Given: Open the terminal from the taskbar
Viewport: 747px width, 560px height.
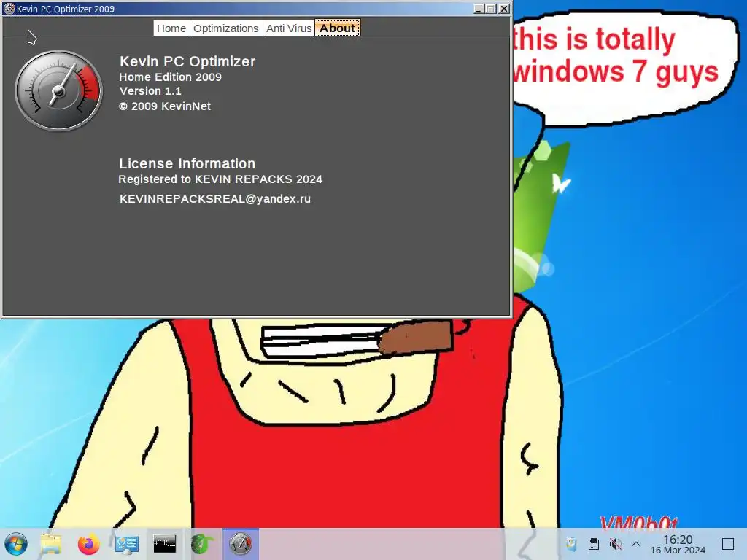Looking at the screenshot, I should click(x=164, y=543).
